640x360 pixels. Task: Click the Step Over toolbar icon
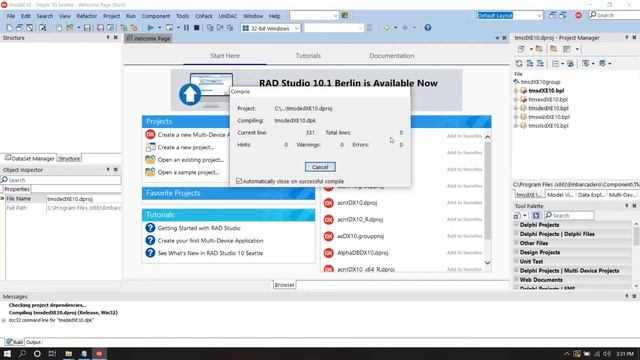(x=220, y=28)
